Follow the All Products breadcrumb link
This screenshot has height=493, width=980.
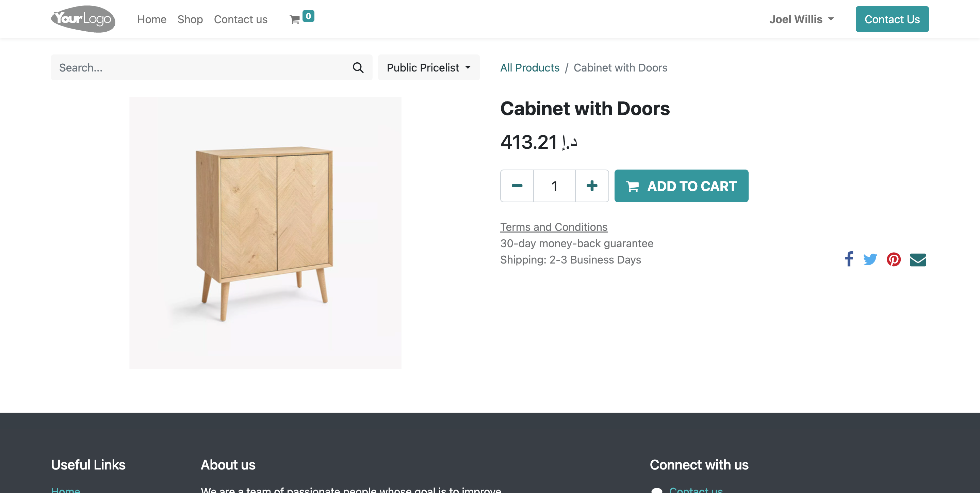529,68
